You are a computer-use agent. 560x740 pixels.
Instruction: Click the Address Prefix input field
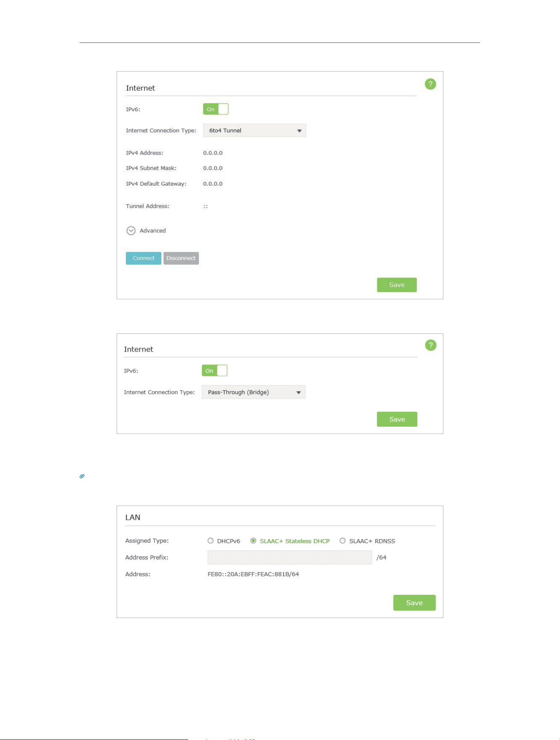point(290,557)
